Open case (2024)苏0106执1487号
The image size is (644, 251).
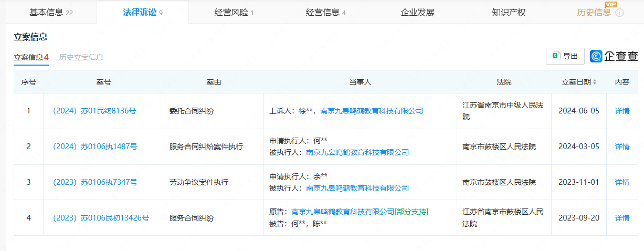tap(95, 147)
